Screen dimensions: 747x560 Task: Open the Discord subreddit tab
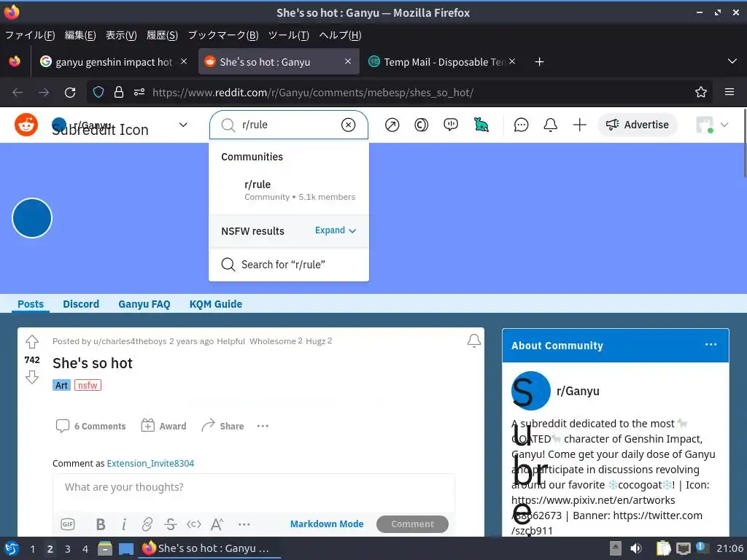tap(81, 304)
